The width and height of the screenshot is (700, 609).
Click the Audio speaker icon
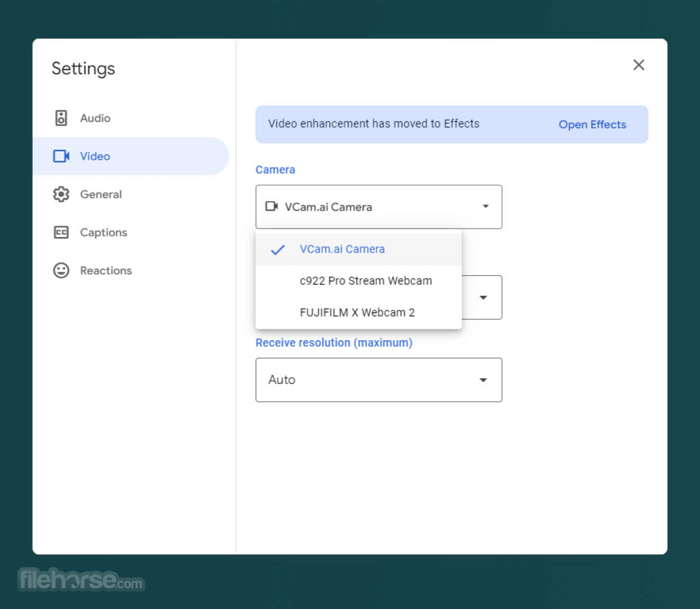click(61, 118)
